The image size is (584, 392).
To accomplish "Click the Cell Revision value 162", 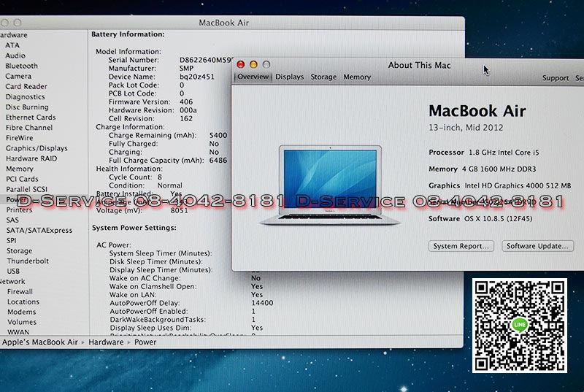I will [186, 119].
